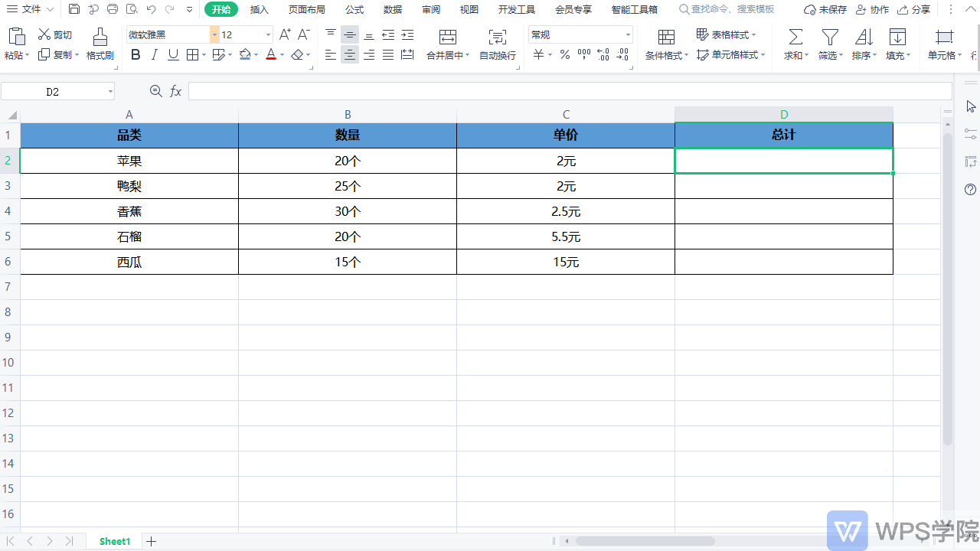Enable filtering with the 筛选 icon
This screenshot has width=980, height=551.
point(829,44)
